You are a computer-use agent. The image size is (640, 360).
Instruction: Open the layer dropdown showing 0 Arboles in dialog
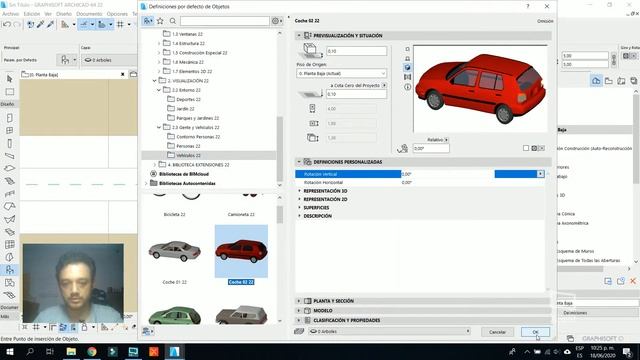[389, 331]
